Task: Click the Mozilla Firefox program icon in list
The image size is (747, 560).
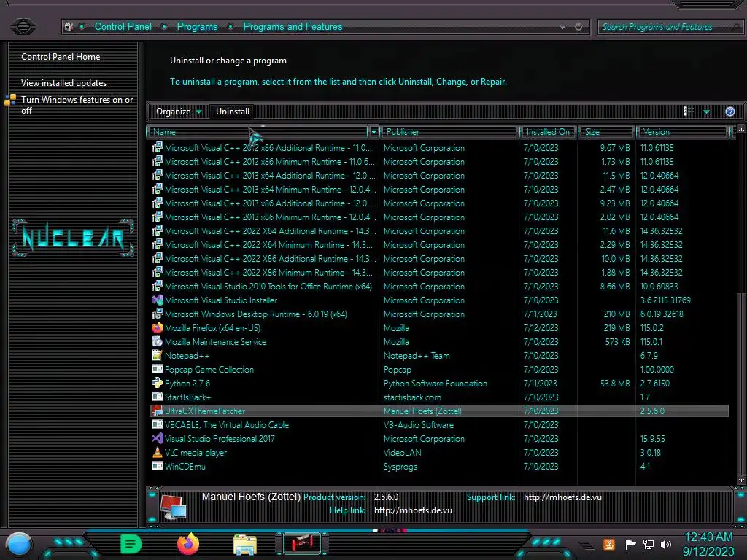Action: (158, 327)
